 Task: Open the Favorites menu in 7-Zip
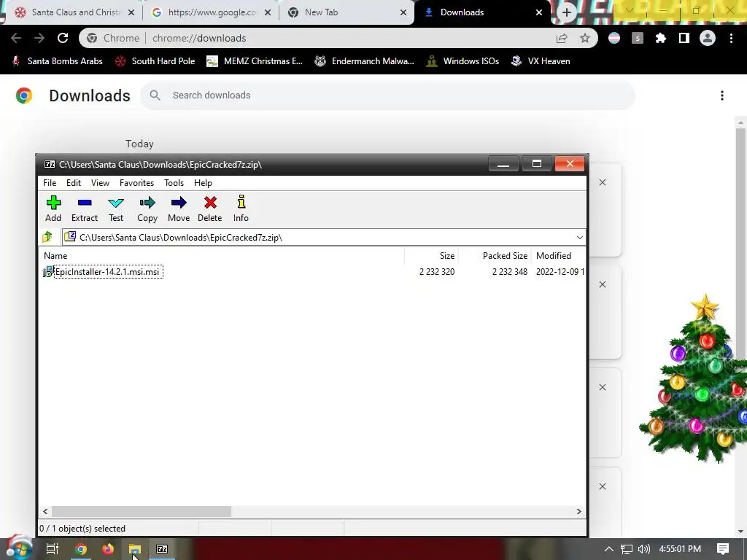(x=136, y=183)
